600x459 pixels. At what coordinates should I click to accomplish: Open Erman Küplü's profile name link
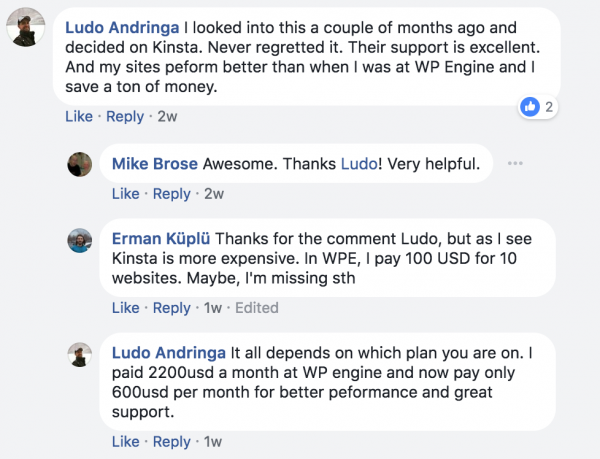click(161, 239)
